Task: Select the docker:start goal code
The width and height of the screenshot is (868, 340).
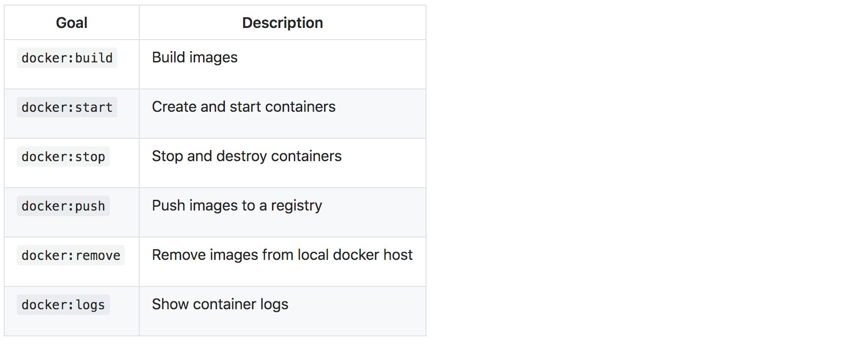Action: coord(67,108)
